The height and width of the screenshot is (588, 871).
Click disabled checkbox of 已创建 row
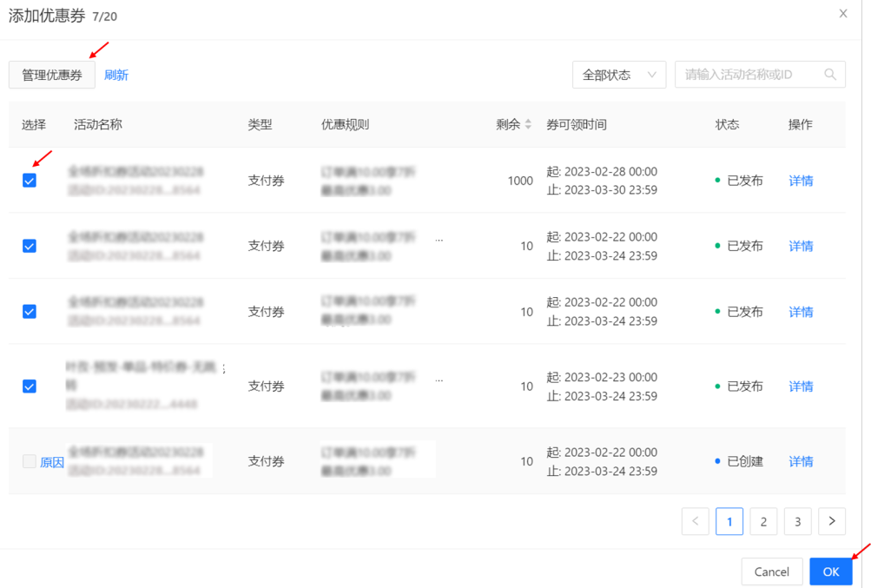pyautogui.click(x=30, y=461)
